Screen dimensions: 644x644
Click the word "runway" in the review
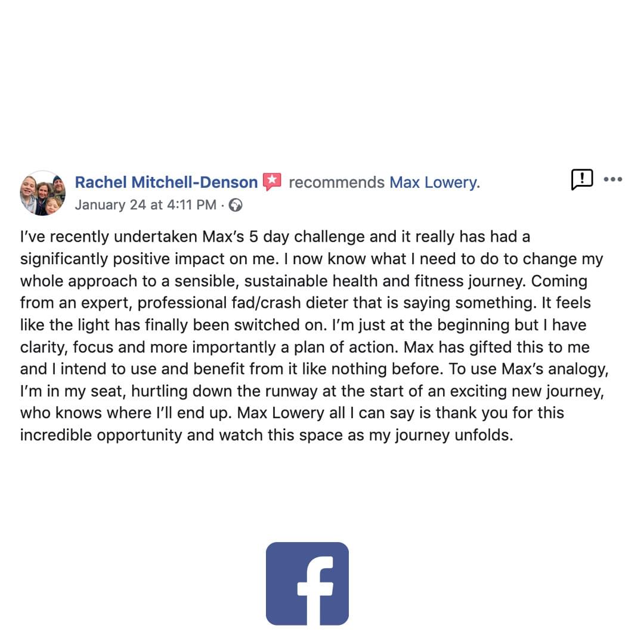click(291, 391)
